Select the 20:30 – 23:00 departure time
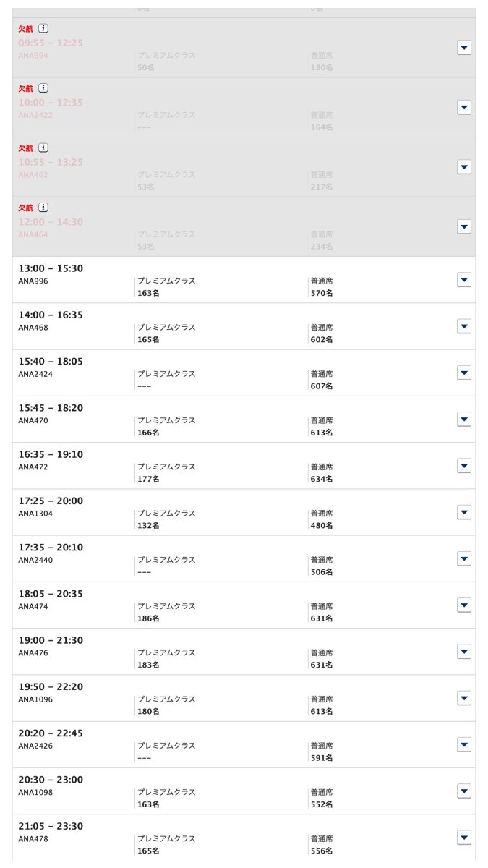 (51, 780)
